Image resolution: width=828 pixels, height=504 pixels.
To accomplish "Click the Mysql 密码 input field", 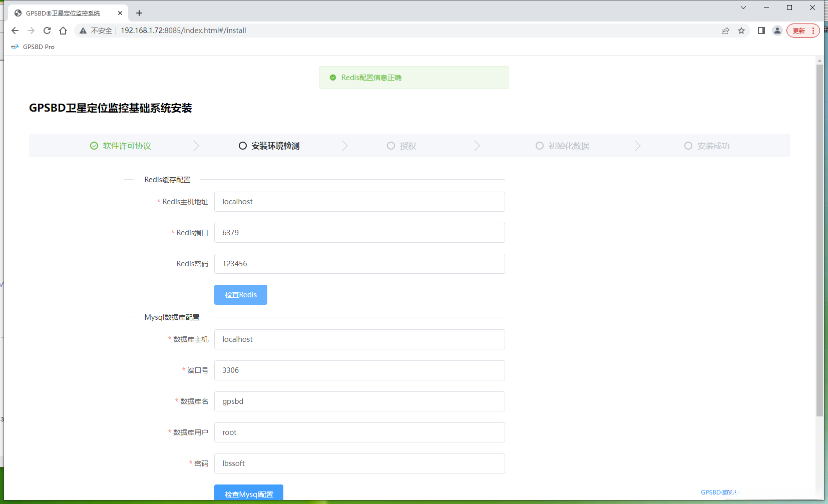I will (359, 463).
